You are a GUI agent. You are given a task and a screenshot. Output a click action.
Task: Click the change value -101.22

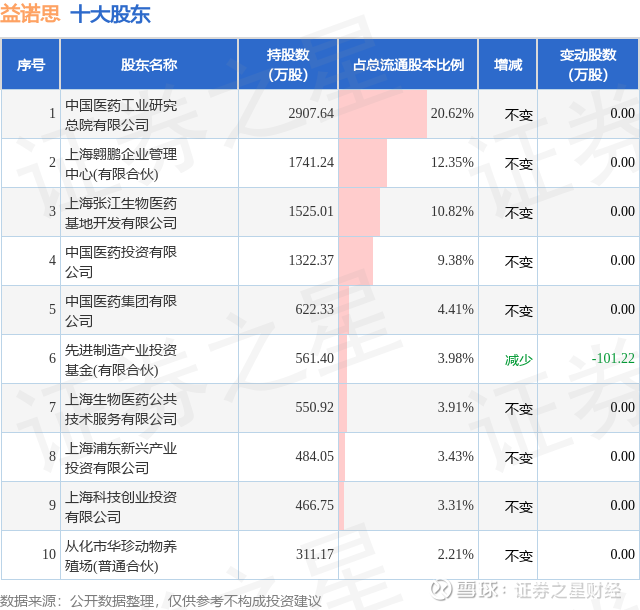pyautogui.click(x=613, y=358)
